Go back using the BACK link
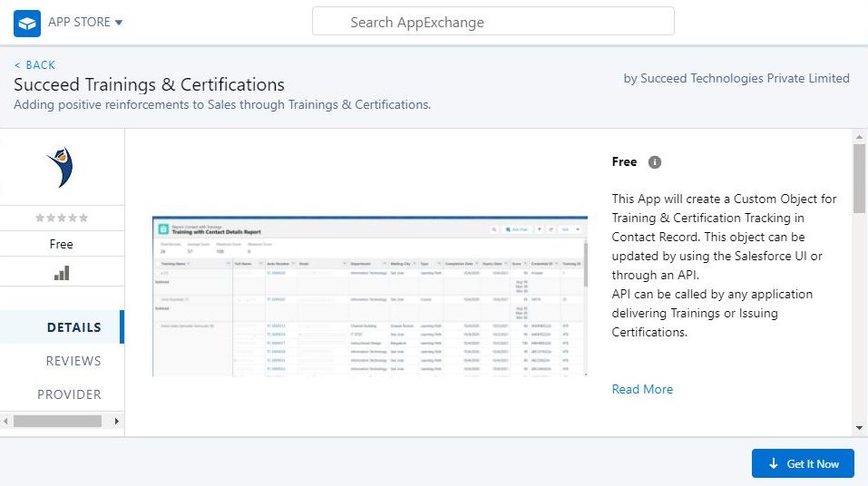This screenshot has width=868, height=486. click(34, 64)
